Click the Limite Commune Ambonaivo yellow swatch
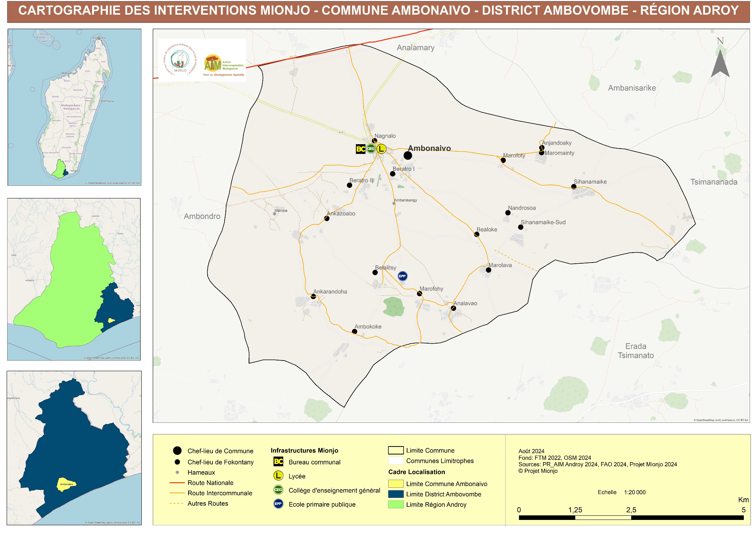Viewport: 756px width, 534px height. 396,484
